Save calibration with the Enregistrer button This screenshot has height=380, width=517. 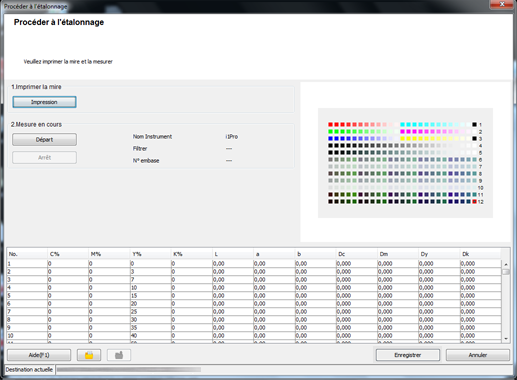408,355
